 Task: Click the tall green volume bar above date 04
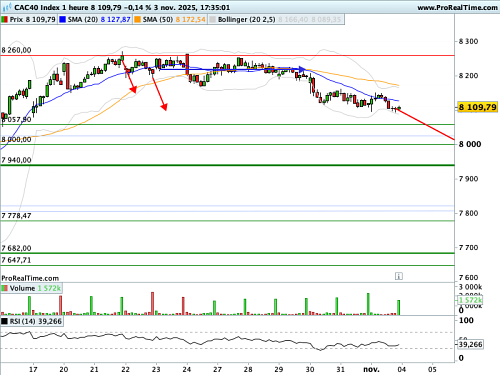click(398, 307)
